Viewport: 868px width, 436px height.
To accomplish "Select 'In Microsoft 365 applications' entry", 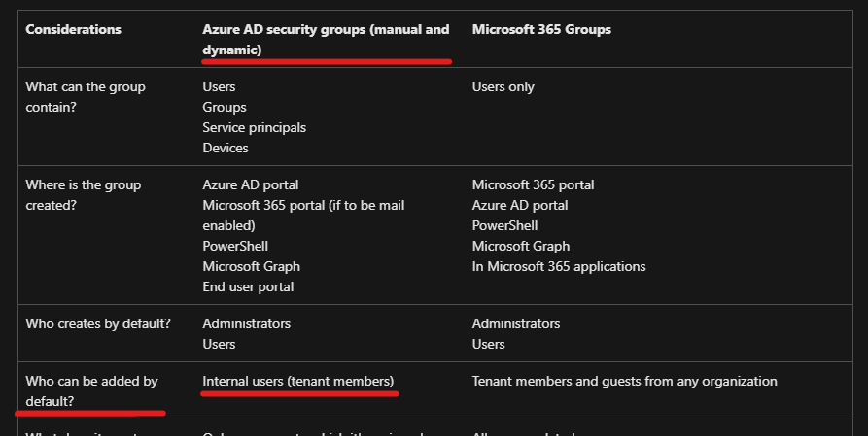I will (559, 266).
